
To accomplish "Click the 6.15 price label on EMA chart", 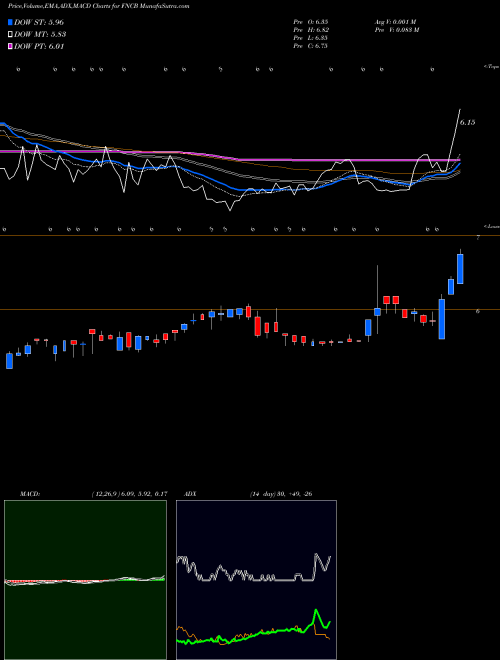I will 467,122.
